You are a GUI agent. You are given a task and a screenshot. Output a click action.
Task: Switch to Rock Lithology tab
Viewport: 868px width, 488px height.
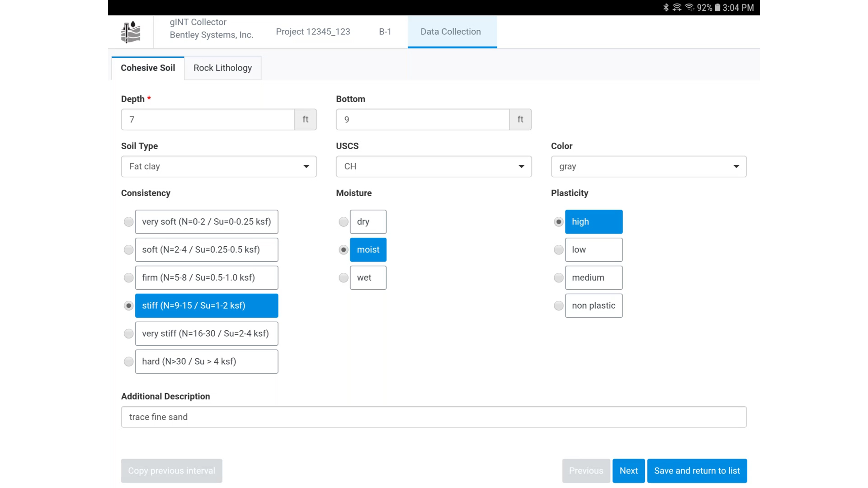pyautogui.click(x=222, y=68)
